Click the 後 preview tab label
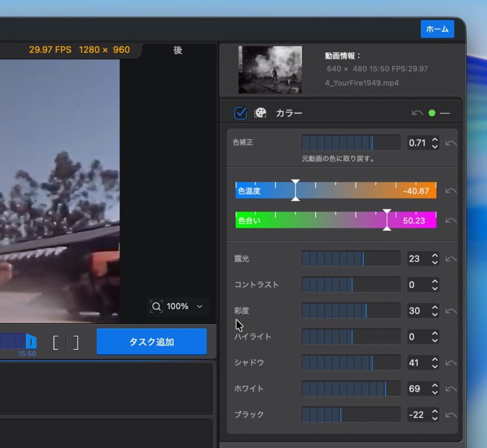This screenshot has width=487, height=448. 178,50
